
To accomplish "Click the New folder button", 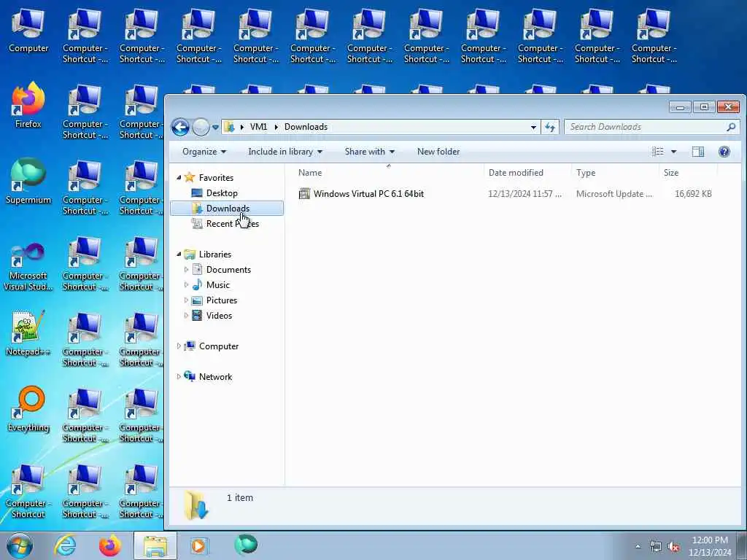I will click(x=438, y=152).
